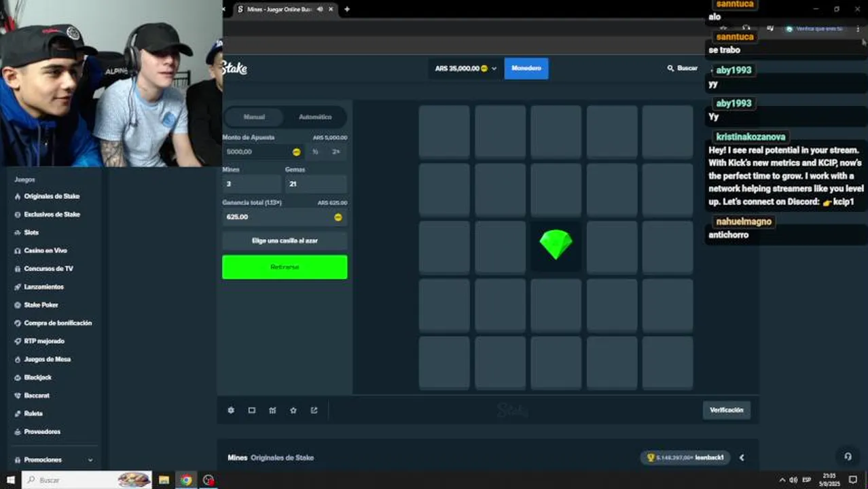868x489 pixels.
Task: Click the green Retirarse cashout button
Action: click(285, 267)
